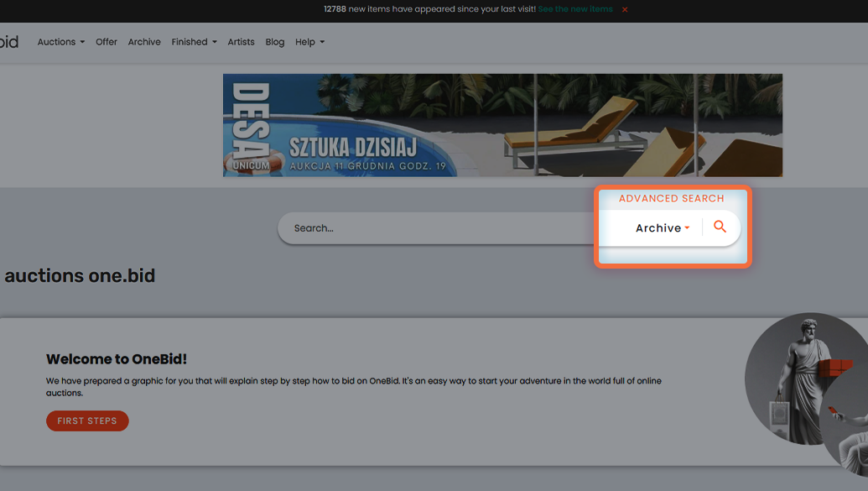Click the "Welcome to OneBid!" heading
The width and height of the screenshot is (868, 491).
117,359
